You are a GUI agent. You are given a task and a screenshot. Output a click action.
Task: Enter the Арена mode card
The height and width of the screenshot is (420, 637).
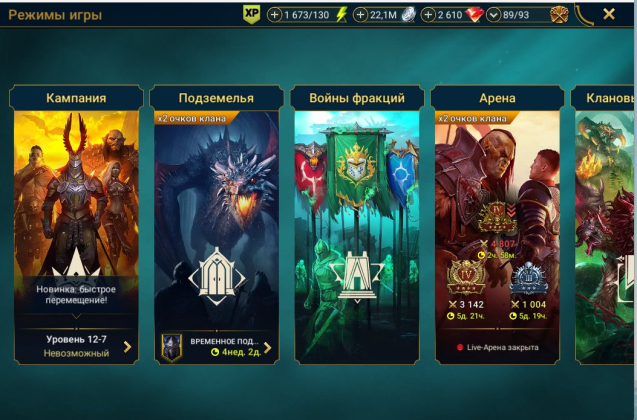point(497,224)
